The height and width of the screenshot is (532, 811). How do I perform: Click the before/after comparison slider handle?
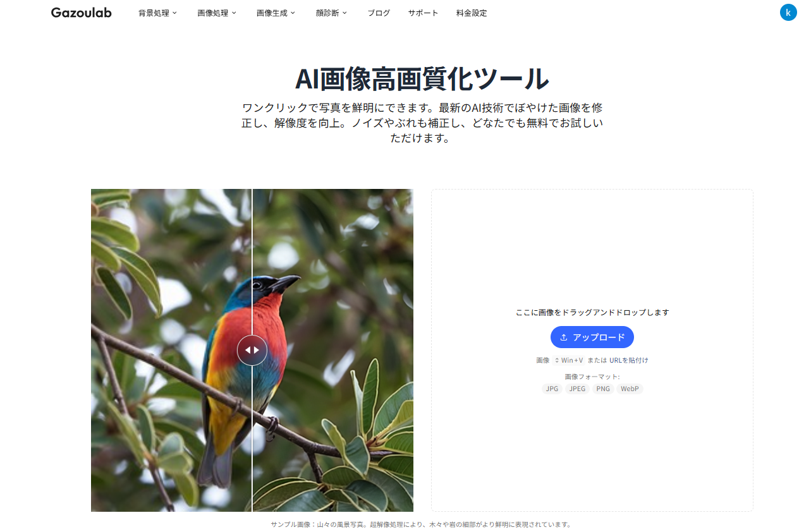pos(252,350)
